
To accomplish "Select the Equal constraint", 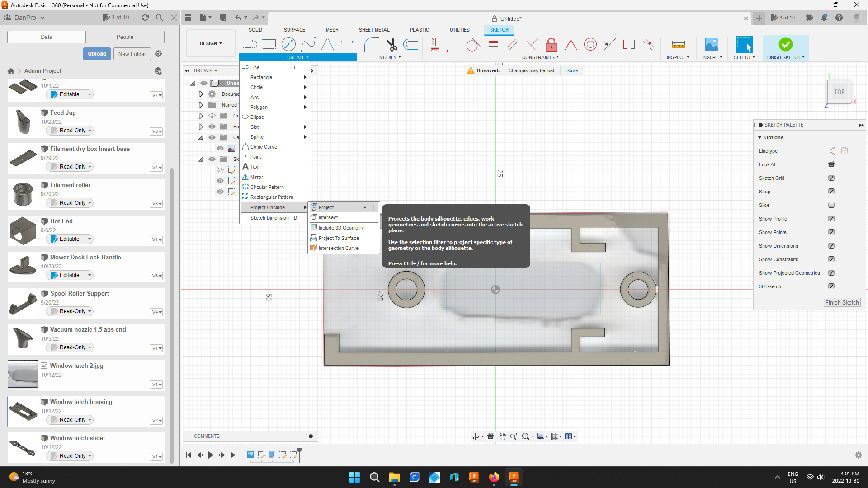I will tap(493, 44).
